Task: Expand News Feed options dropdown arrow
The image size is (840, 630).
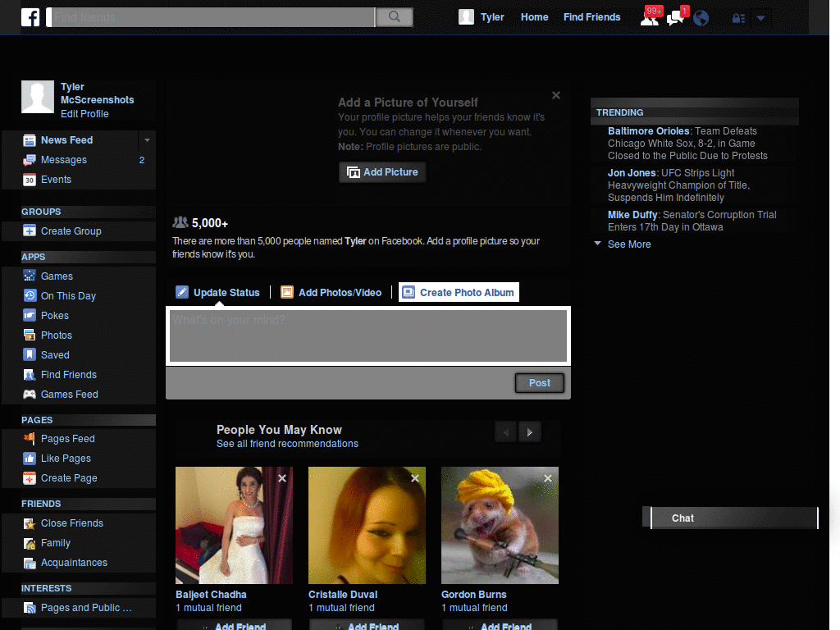Action: point(147,140)
